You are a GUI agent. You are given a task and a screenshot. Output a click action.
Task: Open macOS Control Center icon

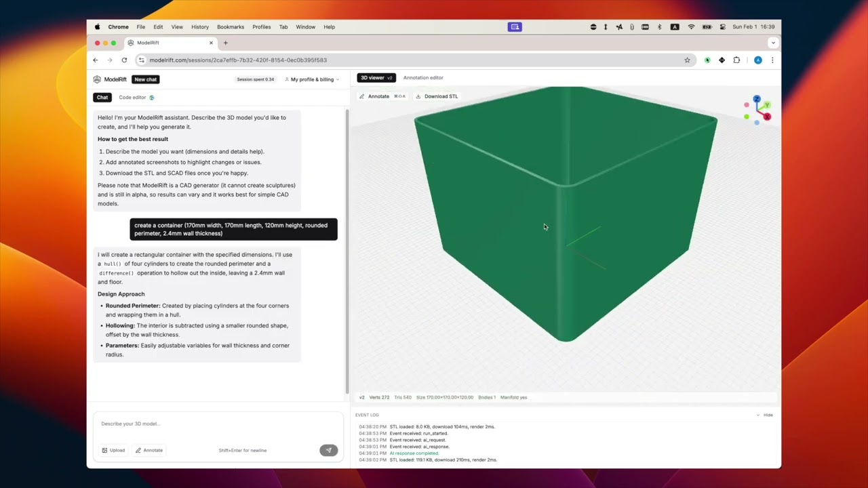[723, 27]
